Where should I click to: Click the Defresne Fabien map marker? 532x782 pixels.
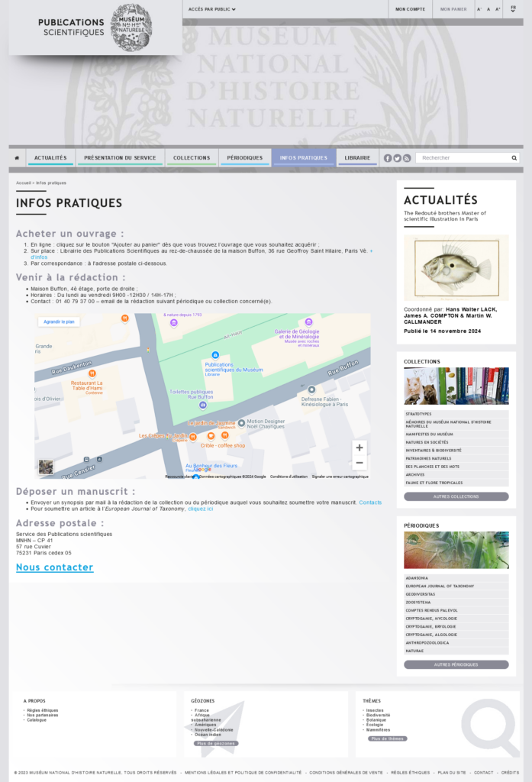point(311,389)
